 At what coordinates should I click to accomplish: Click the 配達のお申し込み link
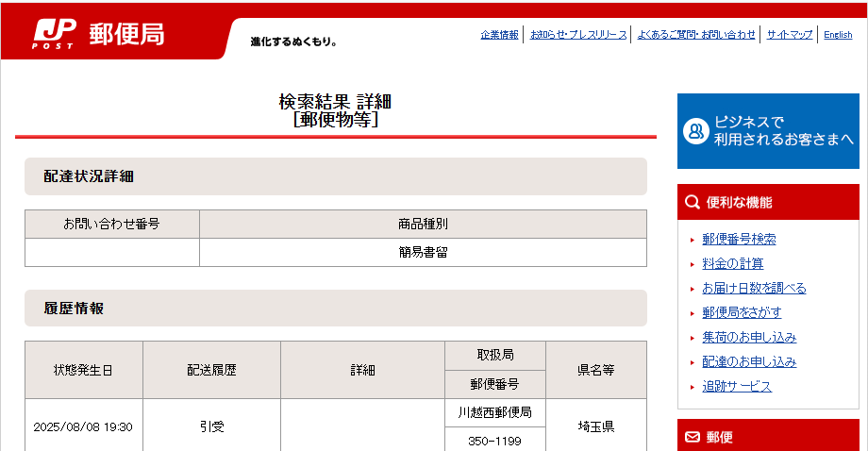pyautogui.click(x=749, y=362)
